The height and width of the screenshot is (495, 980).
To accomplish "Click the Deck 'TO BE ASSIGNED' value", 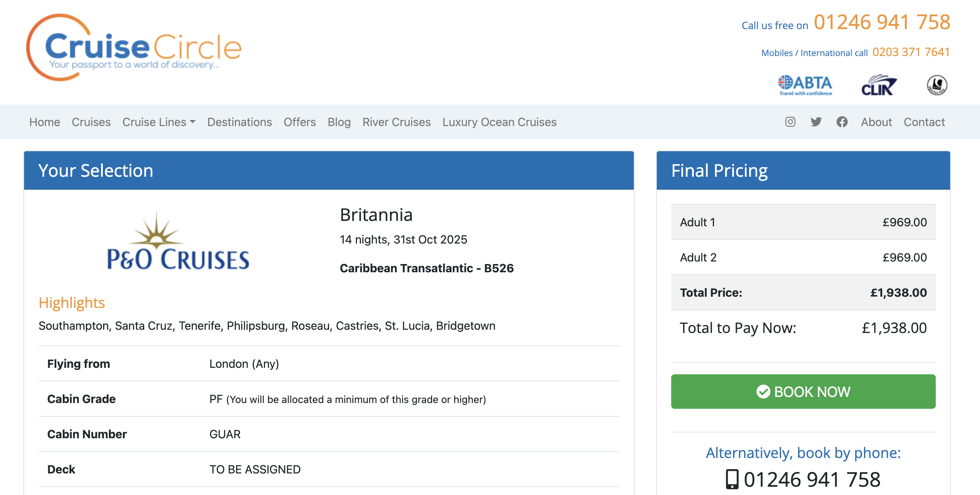I will click(255, 469).
